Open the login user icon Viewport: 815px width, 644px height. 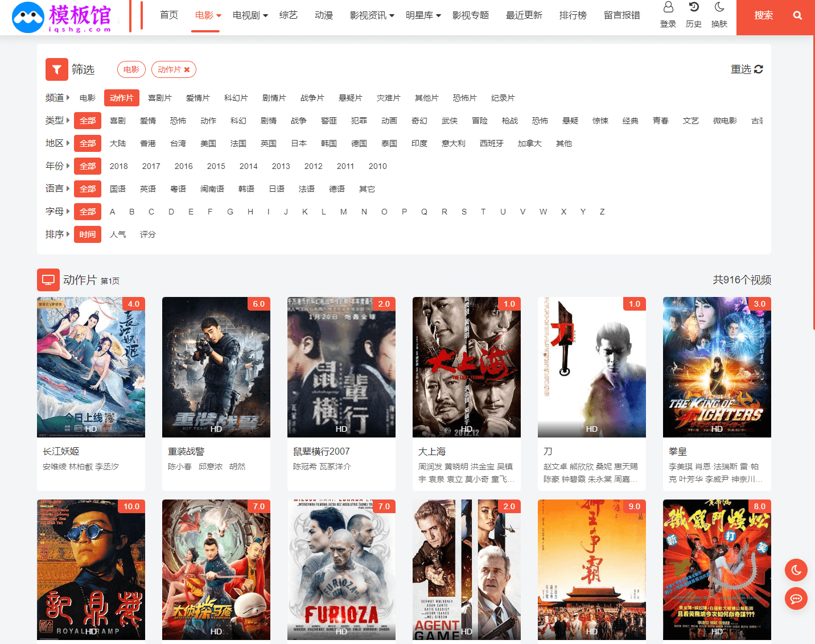click(x=668, y=8)
